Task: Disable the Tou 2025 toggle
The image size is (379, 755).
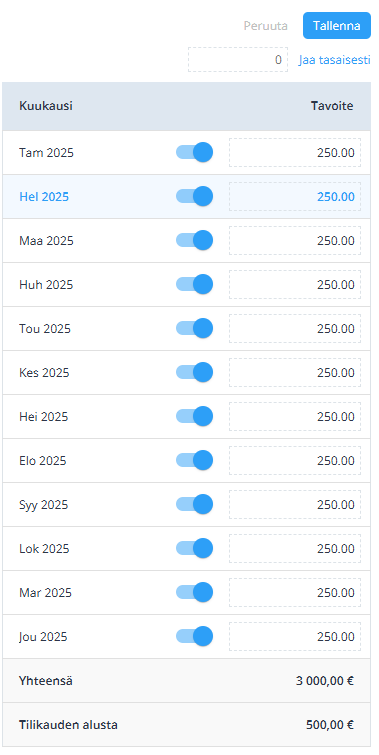Action: [x=194, y=328]
